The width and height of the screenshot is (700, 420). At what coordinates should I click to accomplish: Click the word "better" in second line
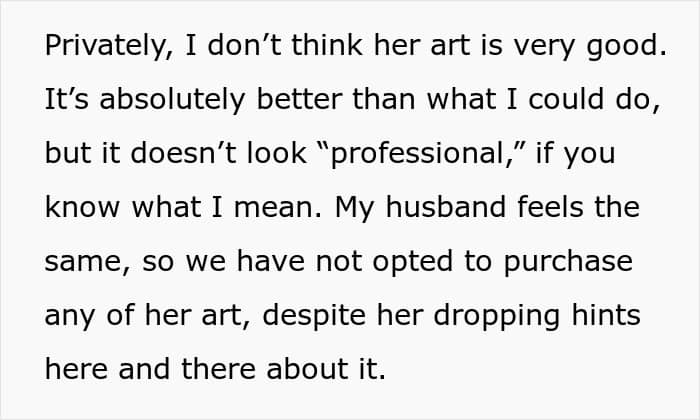[300, 99]
